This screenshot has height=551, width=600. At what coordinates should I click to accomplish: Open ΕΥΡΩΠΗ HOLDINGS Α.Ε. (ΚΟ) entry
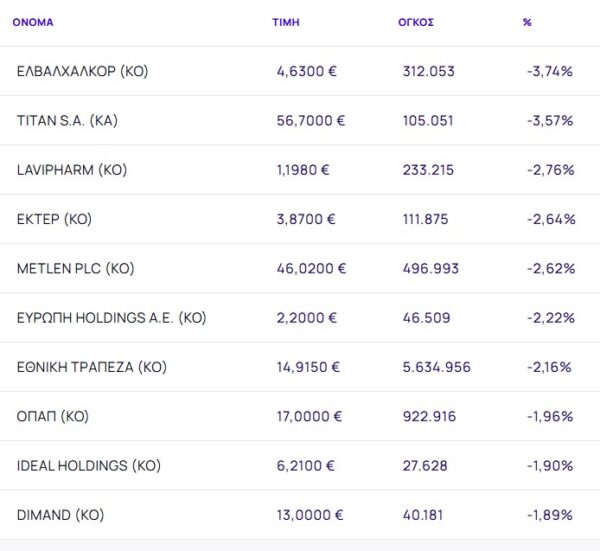point(111,318)
